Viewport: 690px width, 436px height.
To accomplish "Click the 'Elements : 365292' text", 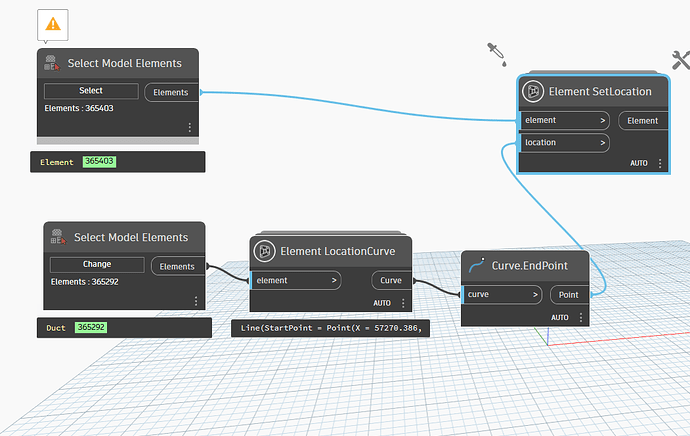I will click(84, 282).
